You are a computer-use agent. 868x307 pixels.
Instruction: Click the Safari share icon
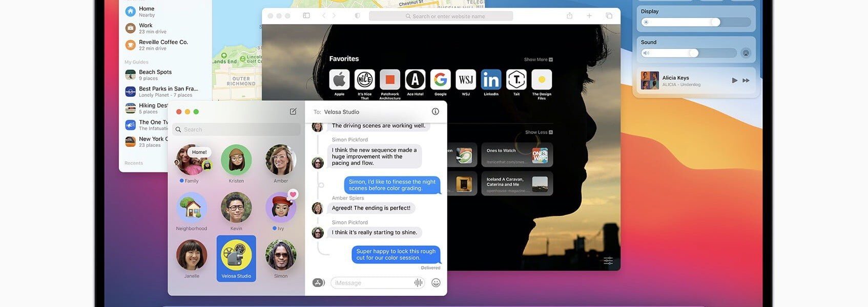coord(569,16)
